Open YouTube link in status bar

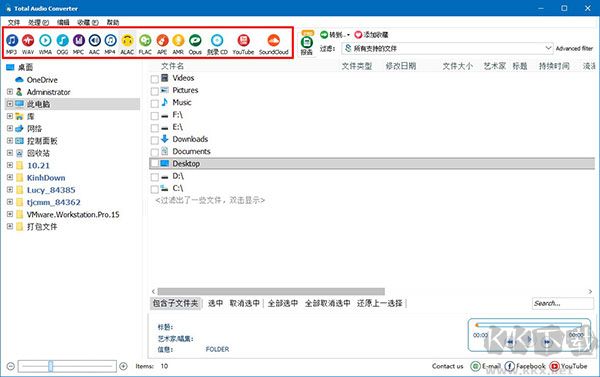[x=568, y=366]
